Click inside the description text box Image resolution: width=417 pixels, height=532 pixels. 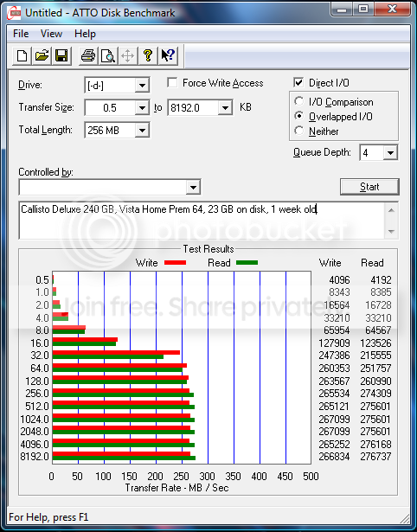point(202,221)
